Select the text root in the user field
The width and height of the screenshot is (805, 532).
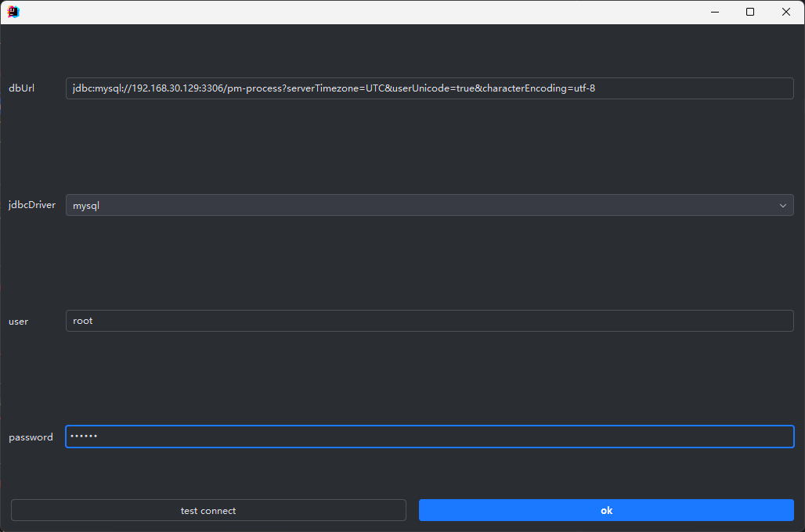point(82,320)
